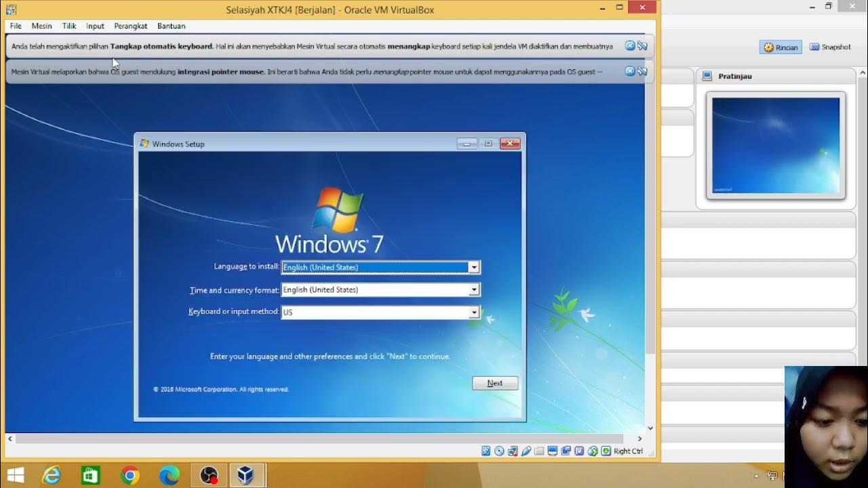Open the Tilik menu
868x488 pixels.
coord(69,26)
